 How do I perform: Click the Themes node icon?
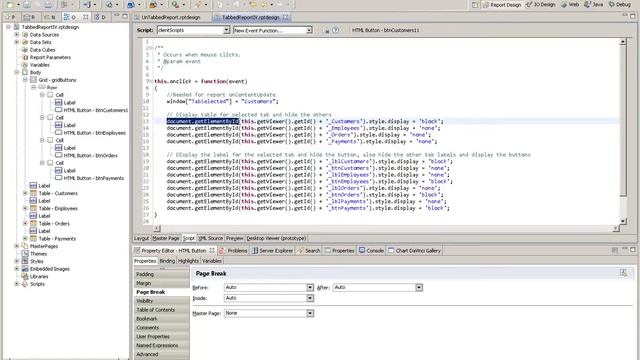pyautogui.click(x=25, y=253)
